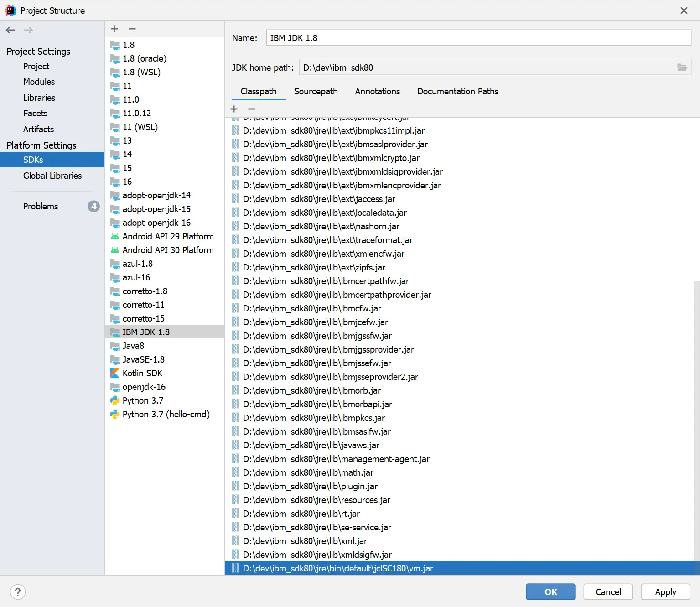Select the JavaSE-1.8 SDK
700x607 pixels.
click(165, 359)
